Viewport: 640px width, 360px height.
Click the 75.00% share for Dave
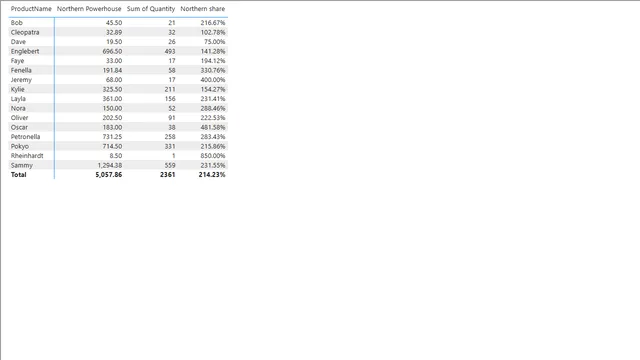(214, 42)
